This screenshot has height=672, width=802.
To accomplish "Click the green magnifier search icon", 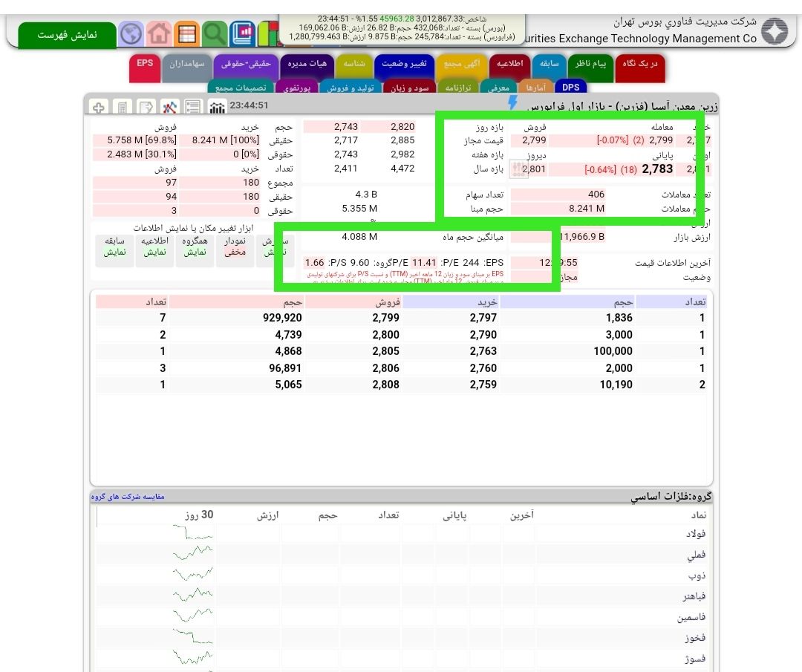I will [215, 33].
